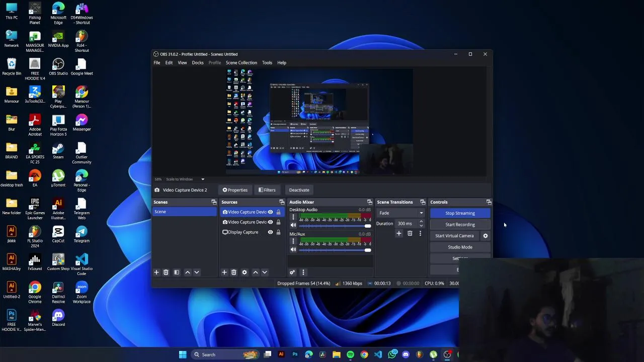Mute Desktop Audio speaker icon
This screenshot has height=362, width=644.
[x=293, y=225]
